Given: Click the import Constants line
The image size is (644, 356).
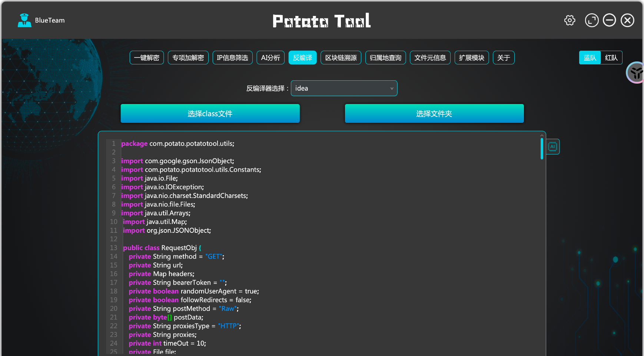Looking at the screenshot, I should point(191,169).
